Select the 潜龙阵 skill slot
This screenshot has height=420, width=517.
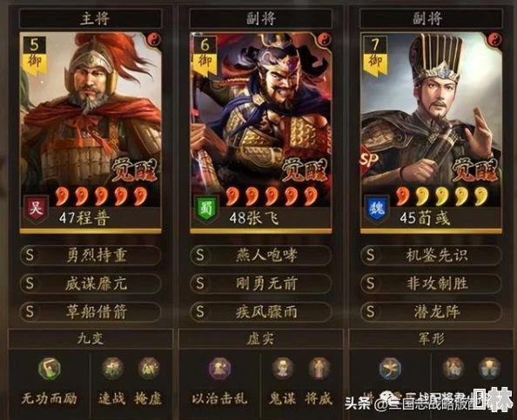431,311
